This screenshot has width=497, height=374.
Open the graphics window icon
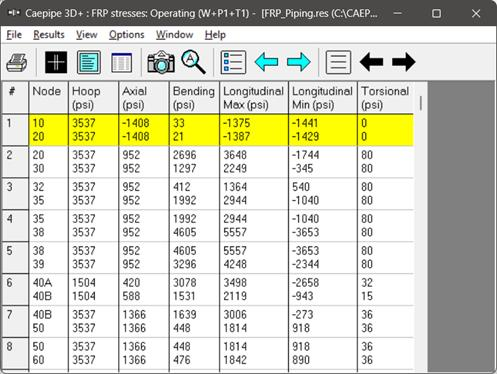(x=56, y=62)
